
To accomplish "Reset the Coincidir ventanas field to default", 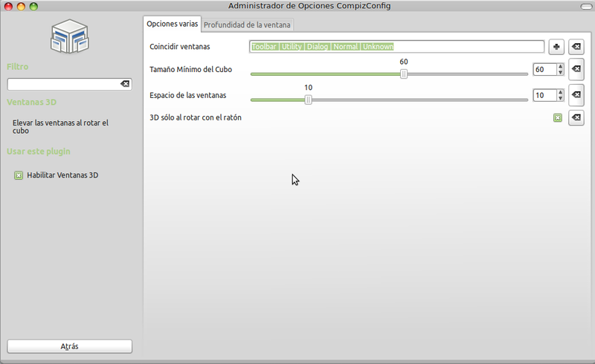I will (x=576, y=47).
